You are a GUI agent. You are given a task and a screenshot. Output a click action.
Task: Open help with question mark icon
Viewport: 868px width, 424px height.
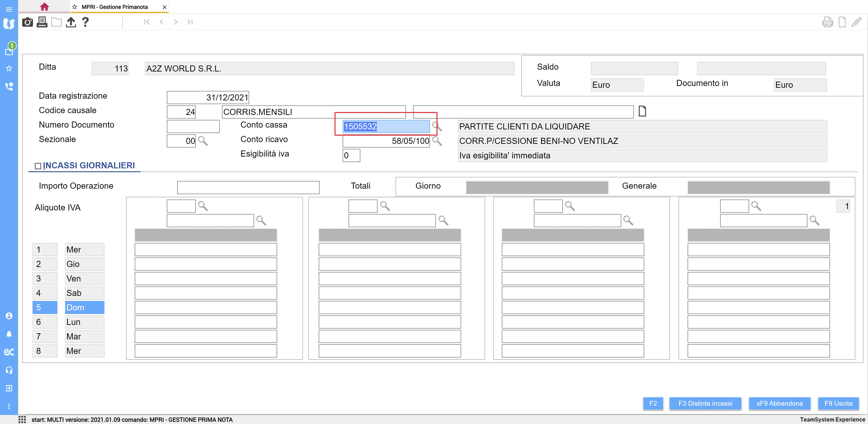[x=85, y=22]
